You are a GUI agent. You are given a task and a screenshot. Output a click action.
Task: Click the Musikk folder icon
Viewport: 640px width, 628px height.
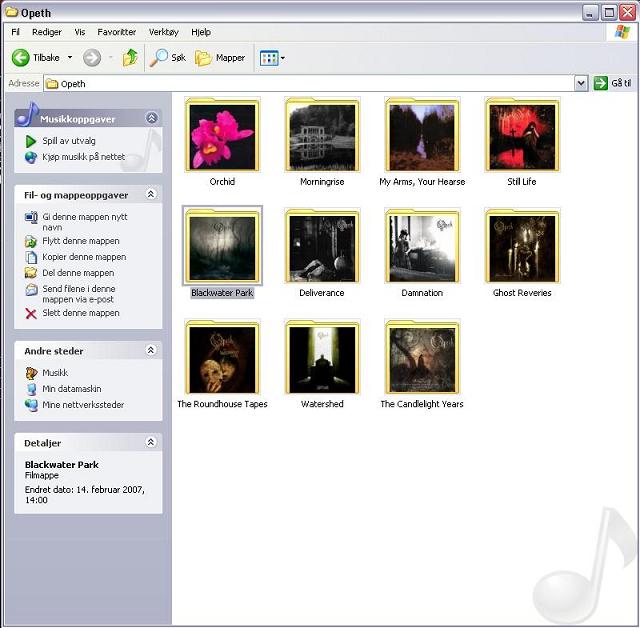pyautogui.click(x=31, y=373)
